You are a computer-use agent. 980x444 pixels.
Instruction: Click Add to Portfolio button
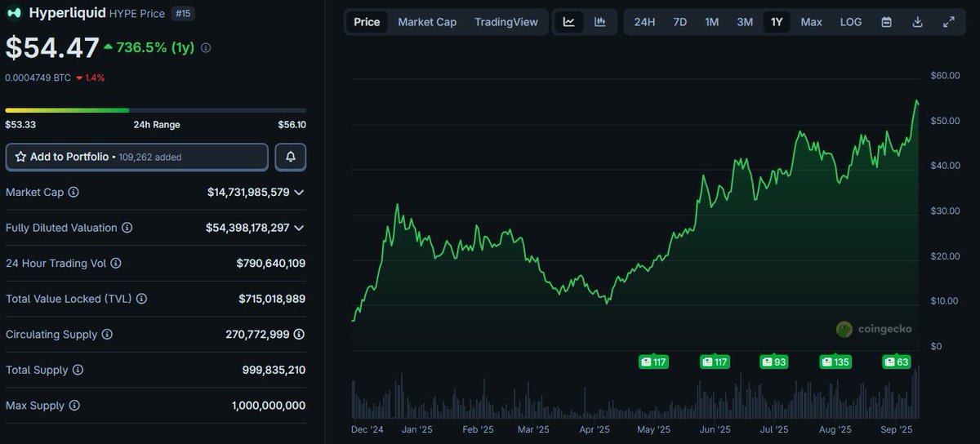pos(136,157)
